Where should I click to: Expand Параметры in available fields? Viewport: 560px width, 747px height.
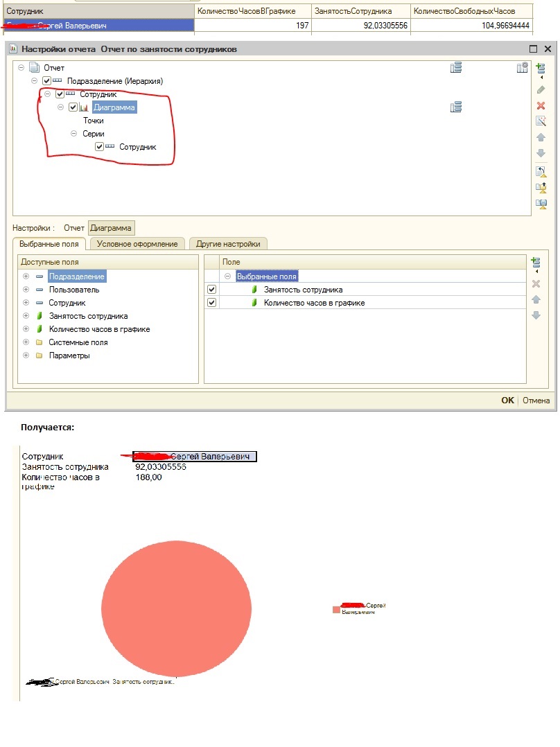(x=26, y=355)
